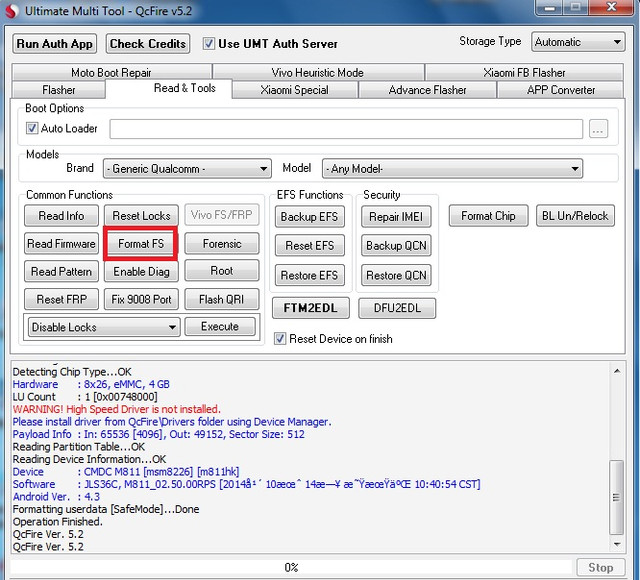Click the Flash QRI button
The height and width of the screenshot is (580, 640).
point(222,299)
